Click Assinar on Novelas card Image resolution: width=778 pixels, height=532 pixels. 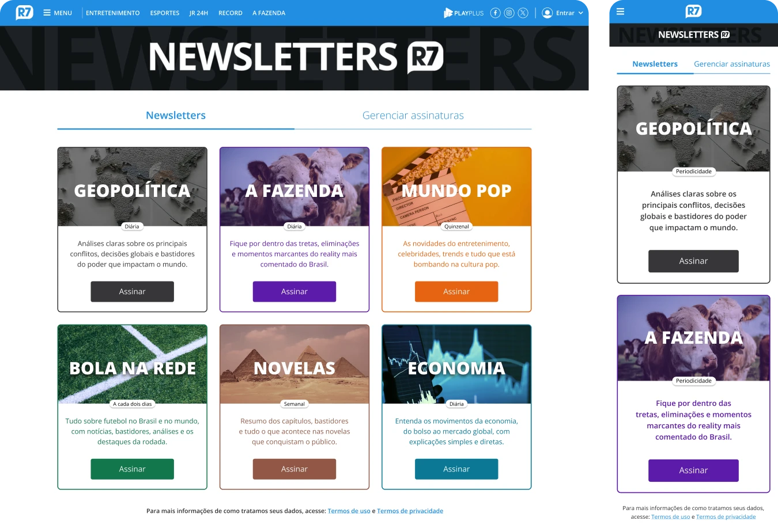(x=294, y=469)
